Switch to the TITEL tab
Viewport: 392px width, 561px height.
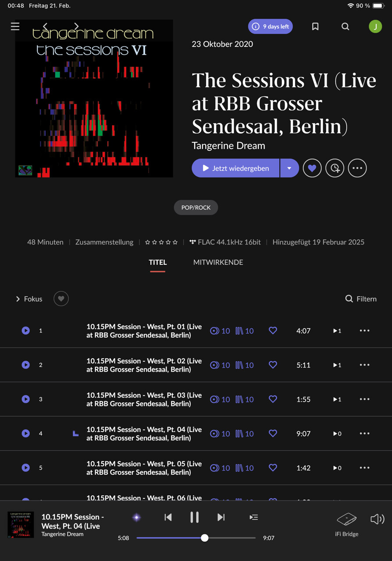[x=158, y=262]
